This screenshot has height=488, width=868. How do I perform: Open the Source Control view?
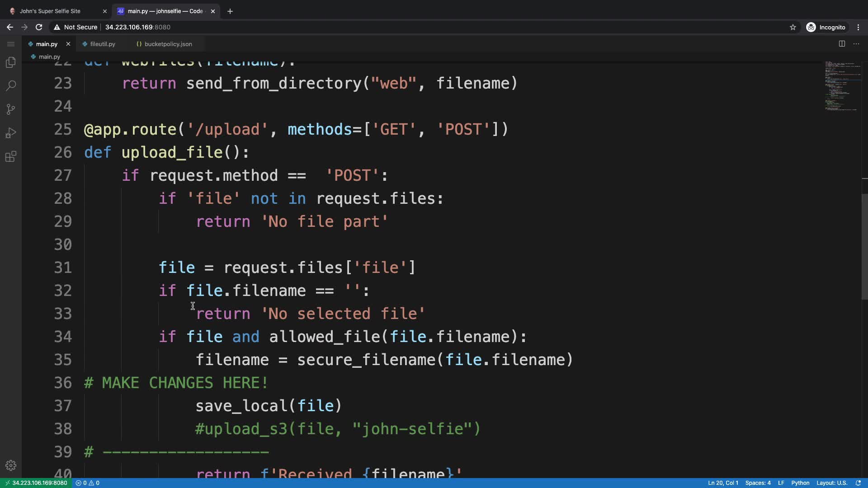(11, 109)
